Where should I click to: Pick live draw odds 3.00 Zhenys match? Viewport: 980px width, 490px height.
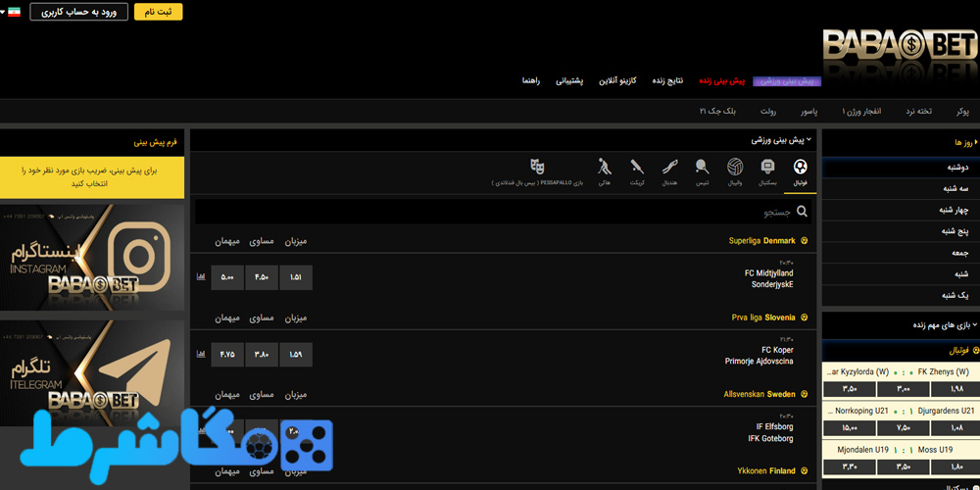tap(902, 389)
